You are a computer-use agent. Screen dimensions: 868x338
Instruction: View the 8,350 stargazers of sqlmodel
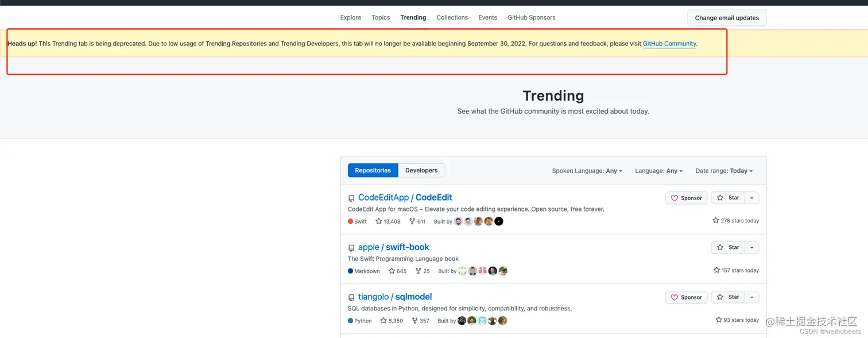coord(392,321)
